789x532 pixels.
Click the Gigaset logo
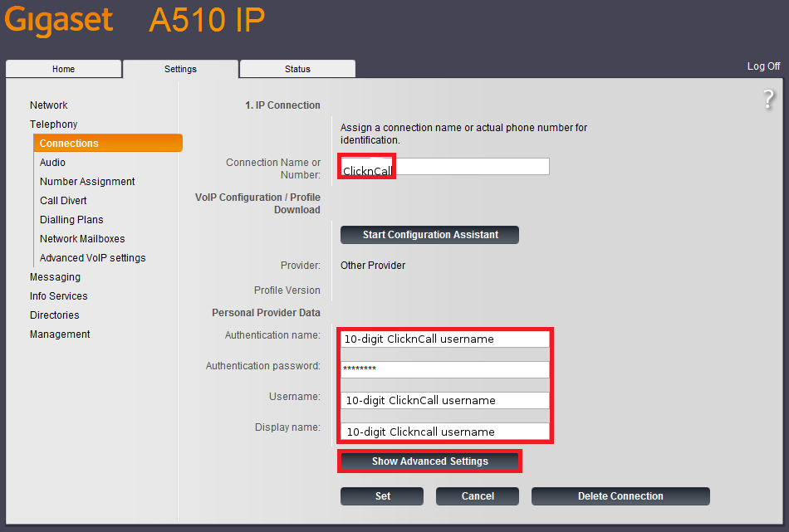tap(59, 20)
